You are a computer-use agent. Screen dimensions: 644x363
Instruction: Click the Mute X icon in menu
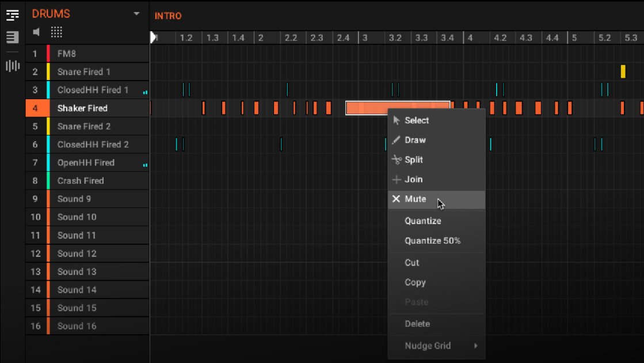coord(396,199)
